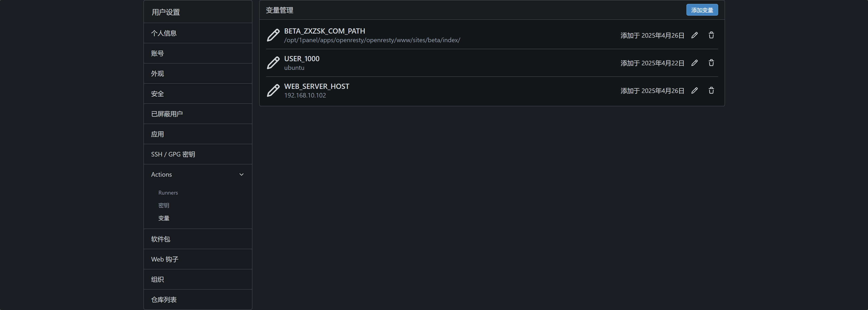Navigate to 外观 settings
This screenshot has height=310, width=868.
[x=157, y=73]
